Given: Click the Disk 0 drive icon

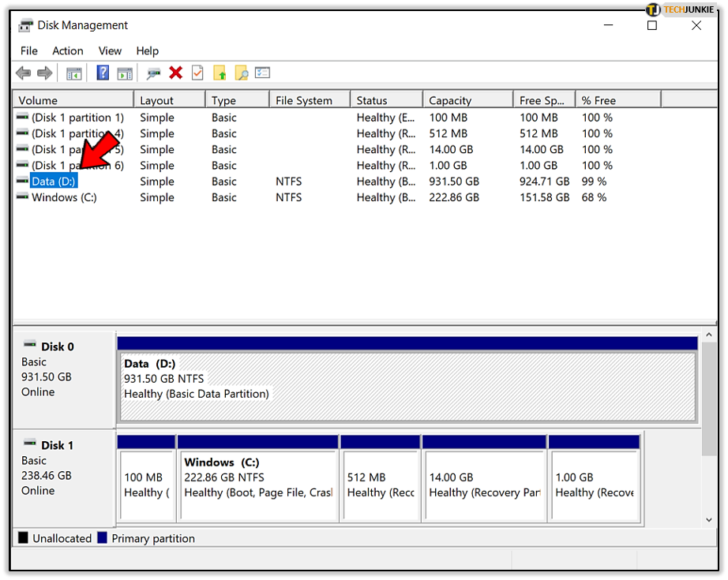Looking at the screenshot, I should [30, 344].
